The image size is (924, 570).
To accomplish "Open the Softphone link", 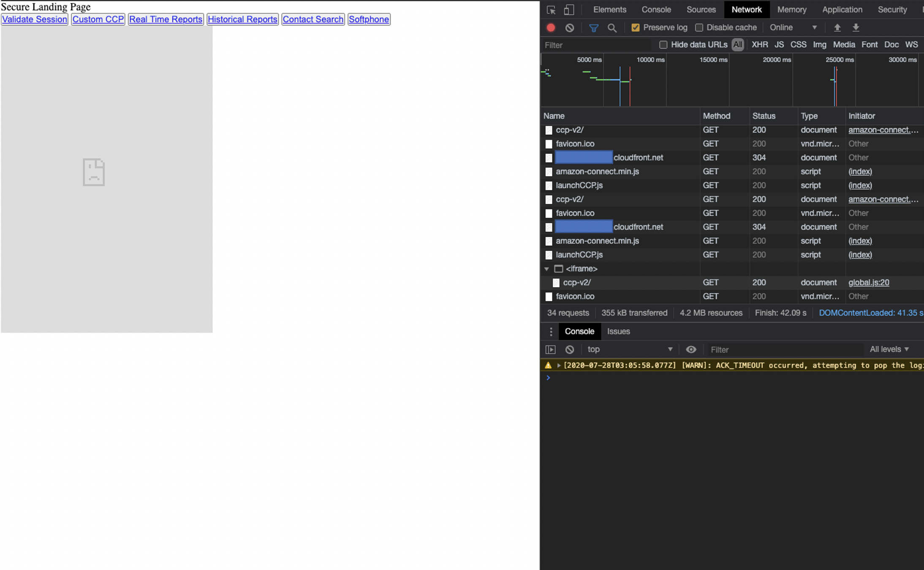I will coord(368,19).
